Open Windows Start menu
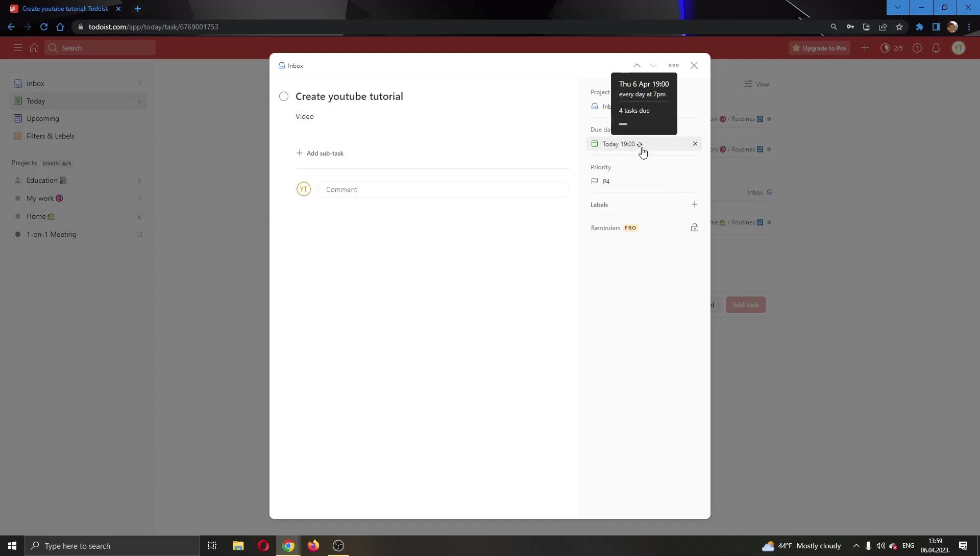The width and height of the screenshot is (980, 556). (x=12, y=546)
